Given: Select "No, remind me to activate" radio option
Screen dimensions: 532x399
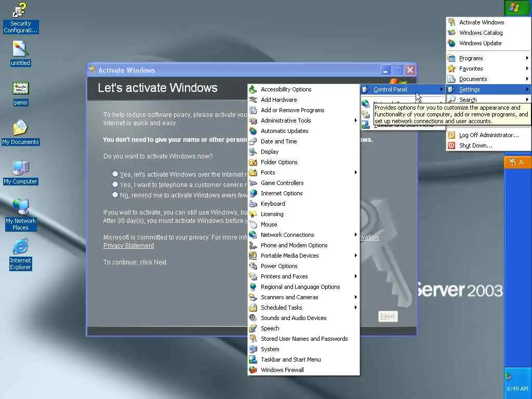Looking at the screenshot, I should point(115,195).
